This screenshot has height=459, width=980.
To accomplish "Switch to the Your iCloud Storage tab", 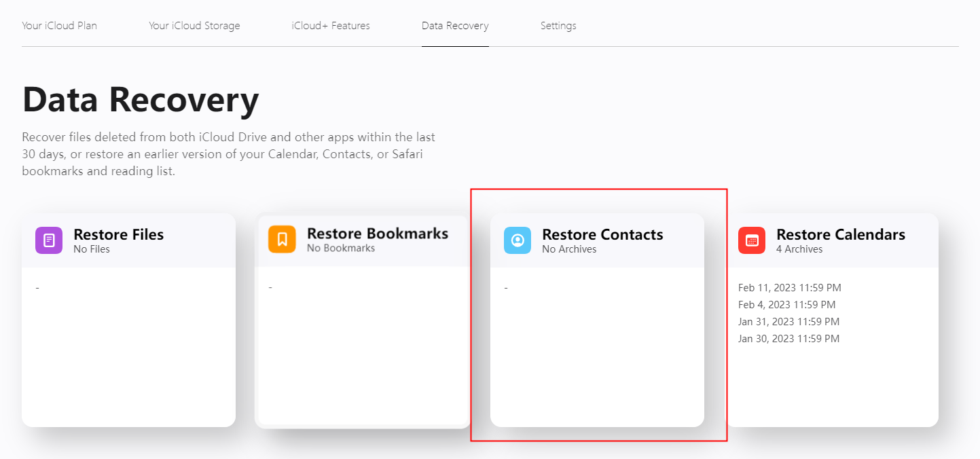I will click(x=194, y=25).
